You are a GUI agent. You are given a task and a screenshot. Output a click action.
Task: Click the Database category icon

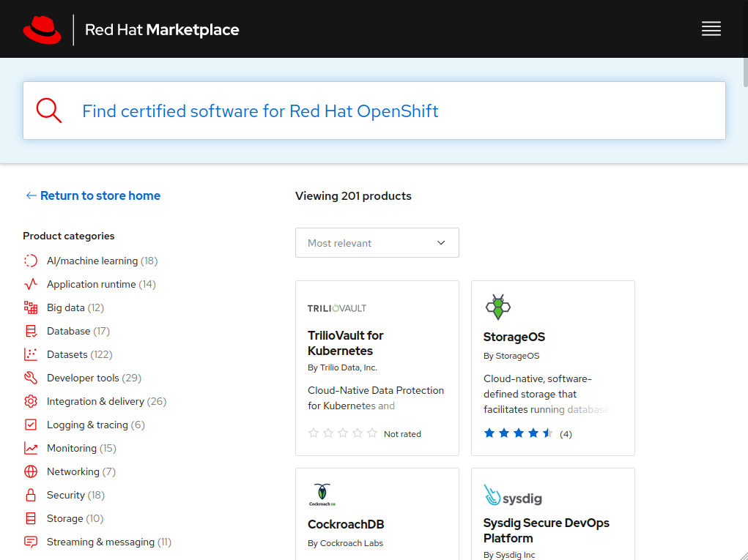31,331
